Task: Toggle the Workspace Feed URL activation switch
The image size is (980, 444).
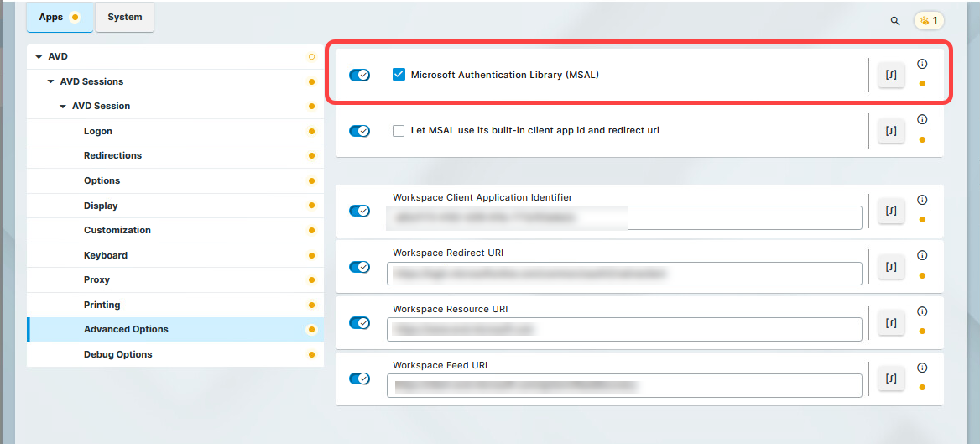Action: 359,379
